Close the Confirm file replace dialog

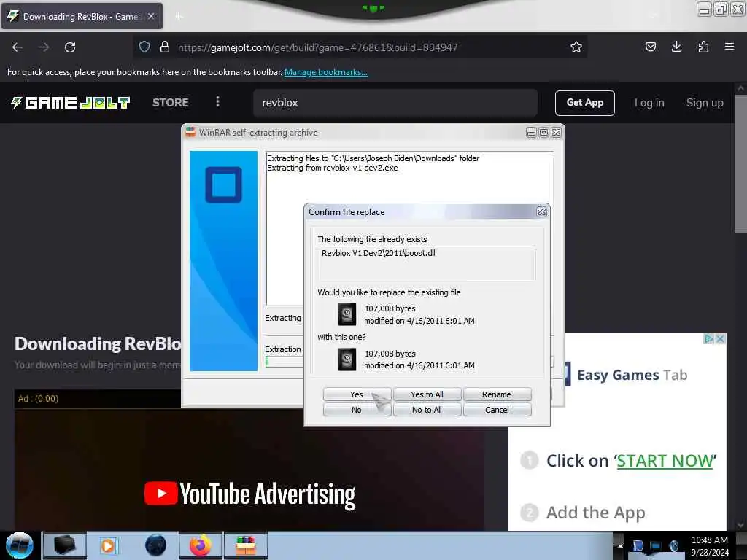(542, 212)
